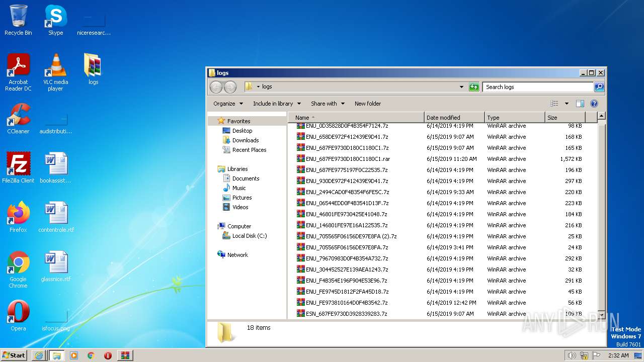Screen dimensions: 644x362
Task: Launch Skype from the desktop
Action: [55, 20]
